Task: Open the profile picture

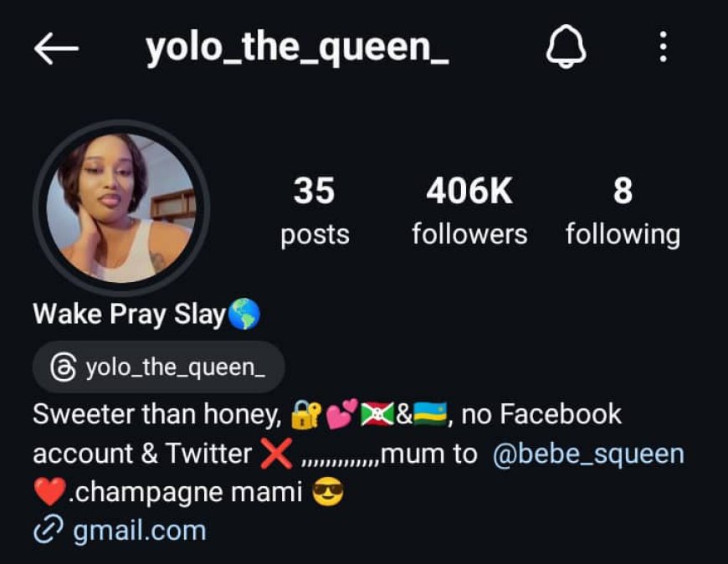Action: [x=120, y=208]
